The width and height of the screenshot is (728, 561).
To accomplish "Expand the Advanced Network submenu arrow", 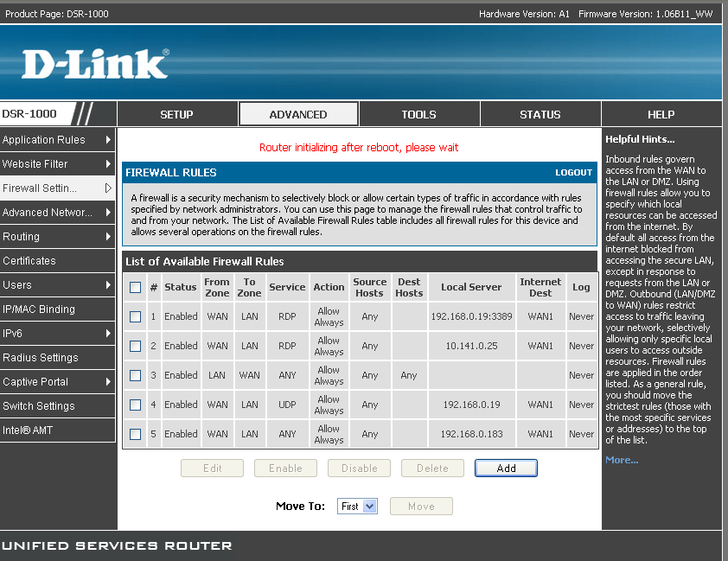I will click(x=108, y=212).
